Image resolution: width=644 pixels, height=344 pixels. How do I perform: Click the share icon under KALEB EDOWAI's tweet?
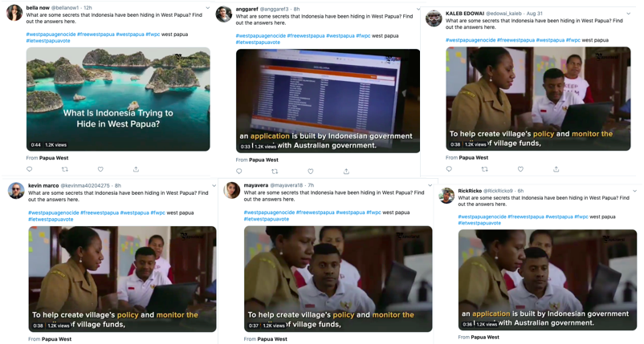[x=556, y=169]
